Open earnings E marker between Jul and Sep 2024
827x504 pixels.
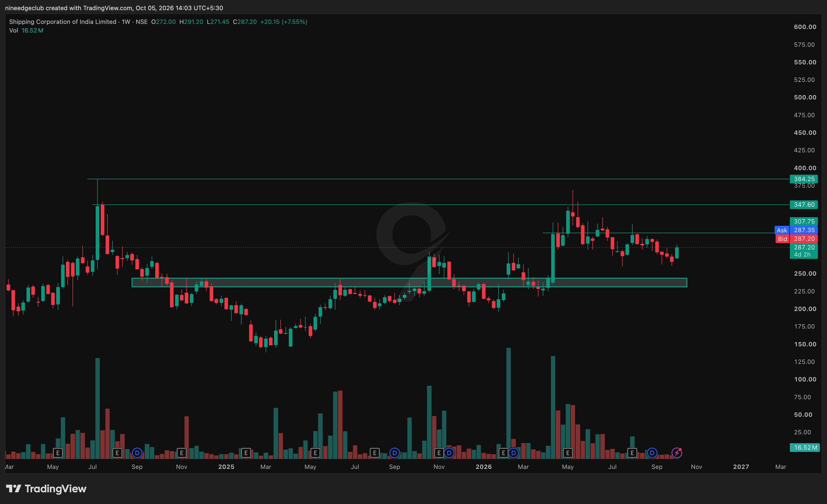[117, 453]
